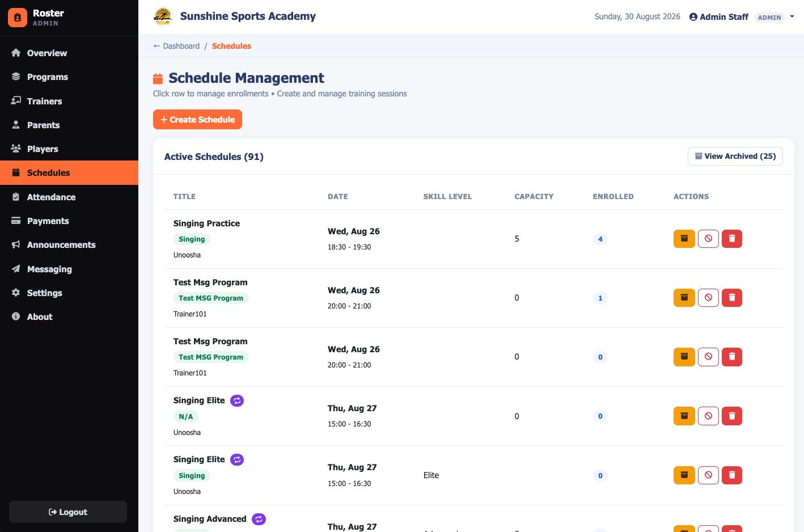804x532 pixels.
Task: Cancel the Singing Elite session tagged N/A
Action: click(x=708, y=416)
